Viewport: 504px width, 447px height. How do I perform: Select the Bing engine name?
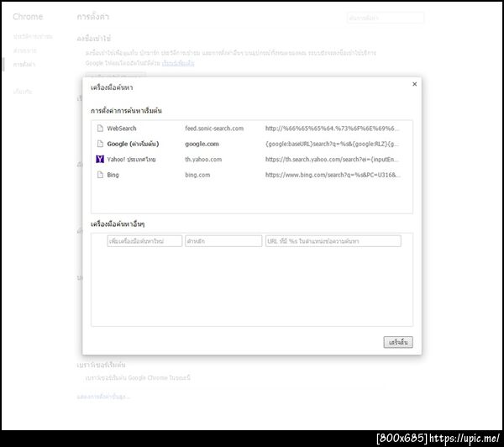pyautogui.click(x=113, y=175)
